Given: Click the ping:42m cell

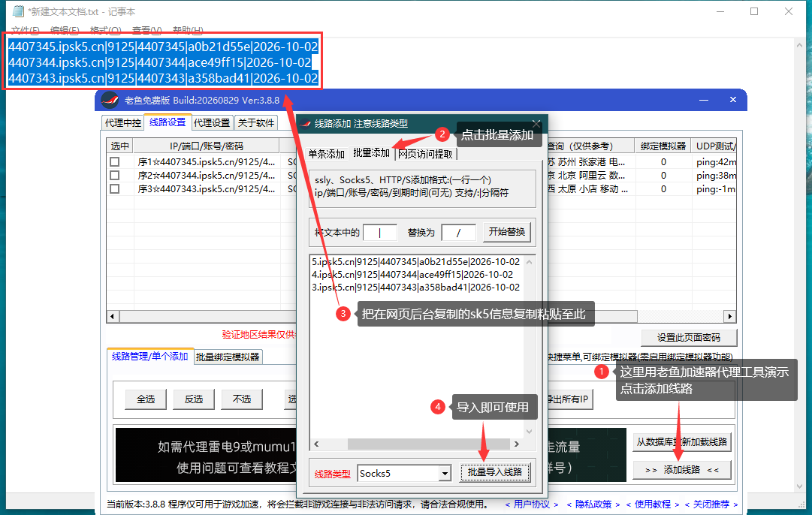Looking at the screenshot, I should (x=716, y=162).
